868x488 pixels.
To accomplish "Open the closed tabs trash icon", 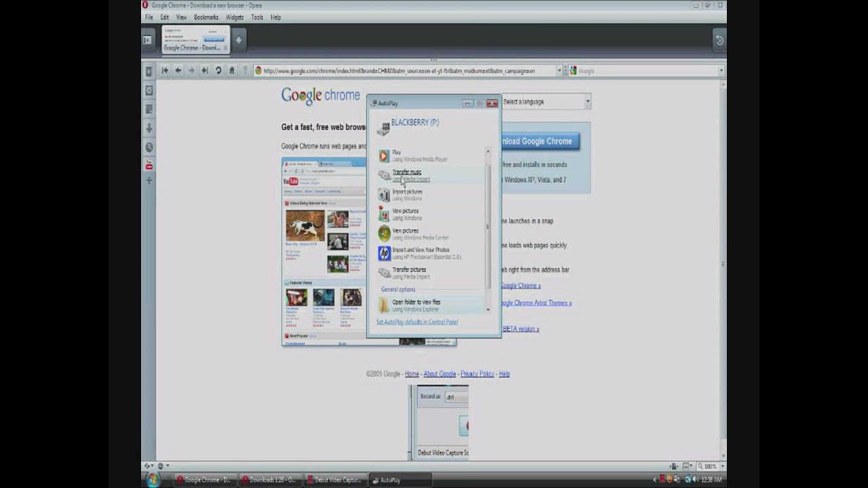I will [719, 41].
